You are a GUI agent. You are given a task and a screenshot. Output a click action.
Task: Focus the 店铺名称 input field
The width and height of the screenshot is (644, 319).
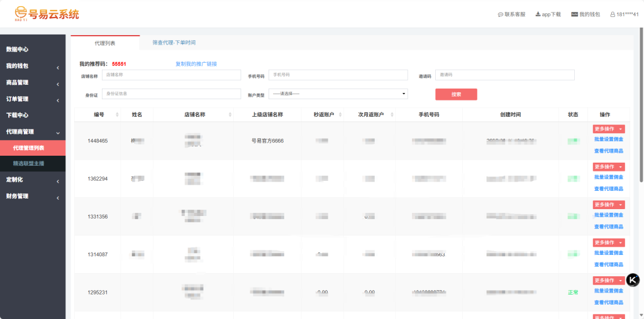(x=171, y=75)
